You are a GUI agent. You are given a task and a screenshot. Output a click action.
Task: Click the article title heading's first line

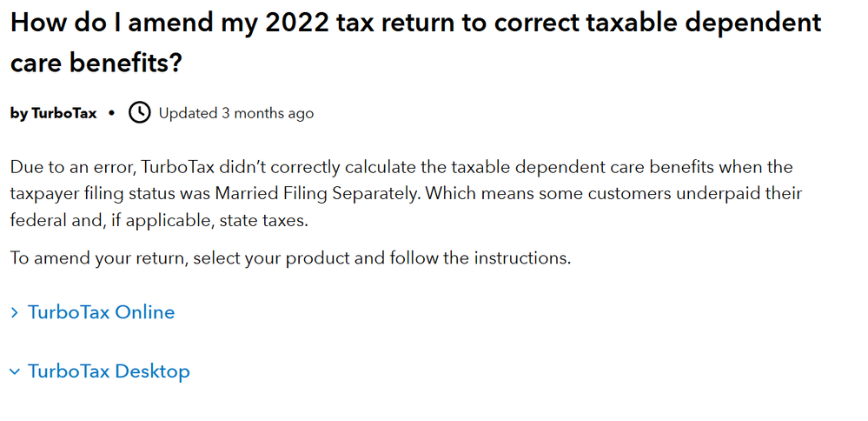point(415,23)
